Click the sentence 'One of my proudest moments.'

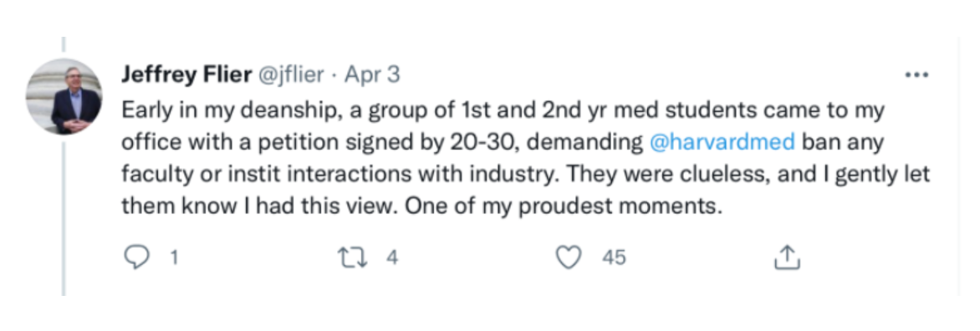(564, 206)
